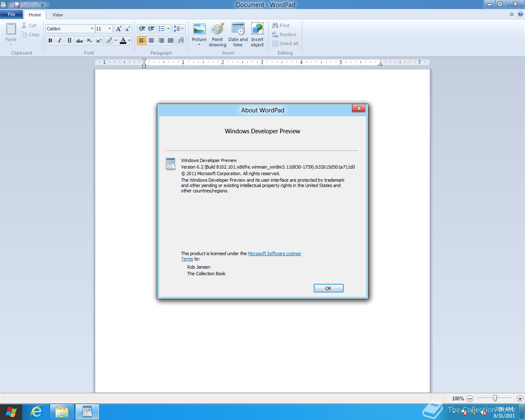
Task: Click the Paste clipboard icon
Action: (x=11, y=29)
